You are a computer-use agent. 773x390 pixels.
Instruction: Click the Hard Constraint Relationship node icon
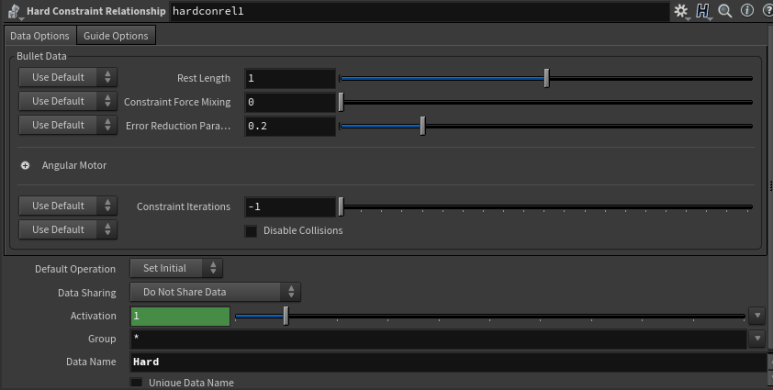click(x=14, y=11)
